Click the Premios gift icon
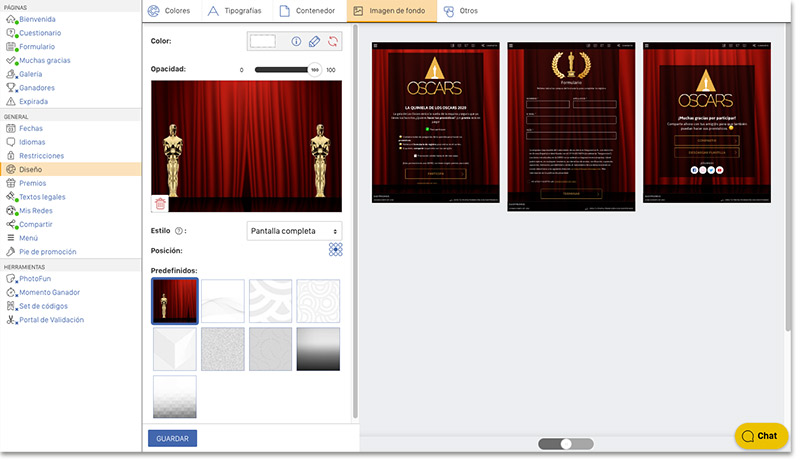The image size is (800, 460). coord(11,183)
